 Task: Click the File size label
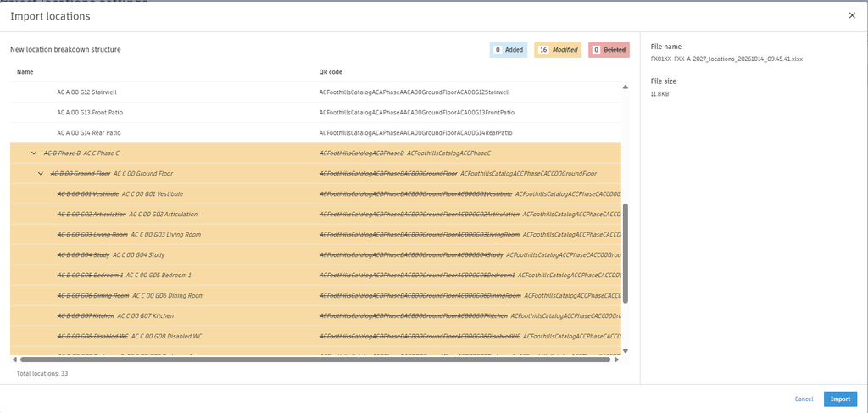(x=663, y=81)
